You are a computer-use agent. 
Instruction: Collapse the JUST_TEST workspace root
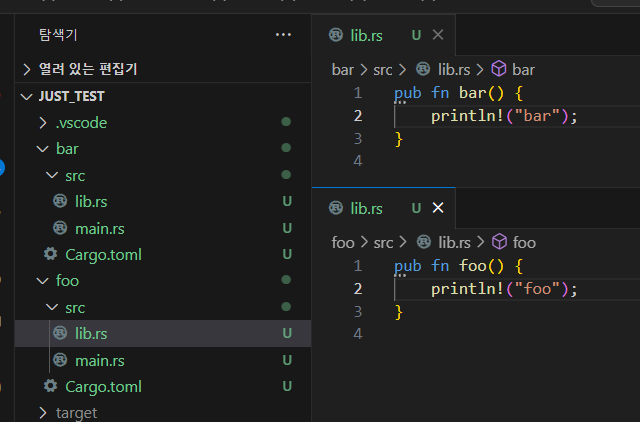tap(70, 96)
